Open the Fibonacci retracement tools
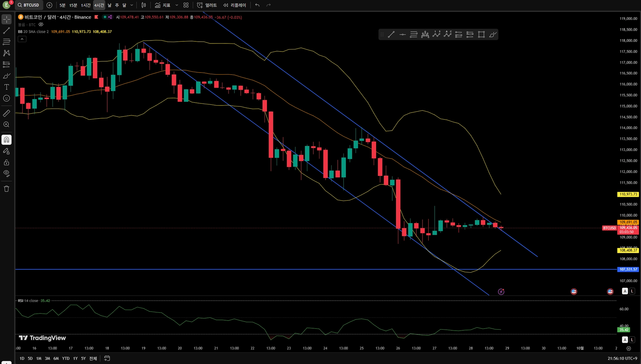The image size is (641, 364). 6,42
